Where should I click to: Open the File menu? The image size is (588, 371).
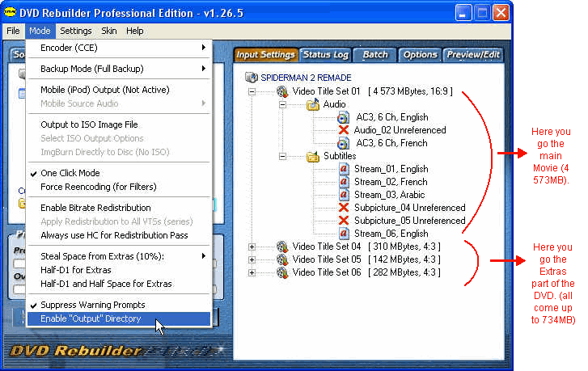13,31
